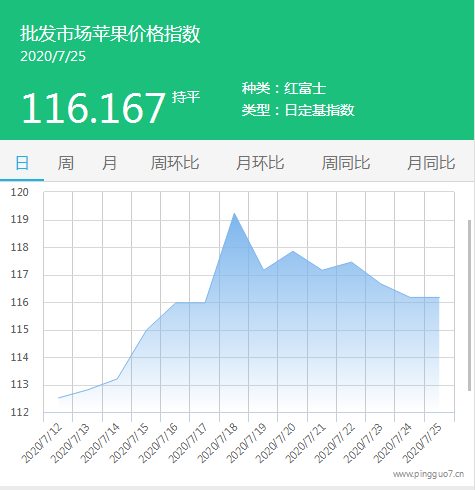Click the 2020/7/20 data point on chart
The width and height of the screenshot is (475, 490).
(293, 251)
